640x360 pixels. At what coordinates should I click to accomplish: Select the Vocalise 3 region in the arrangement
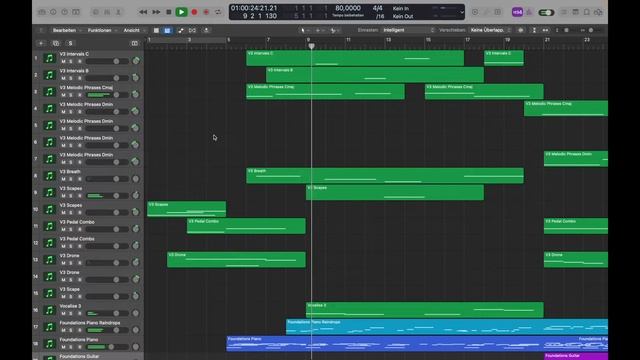click(x=424, y=310)
